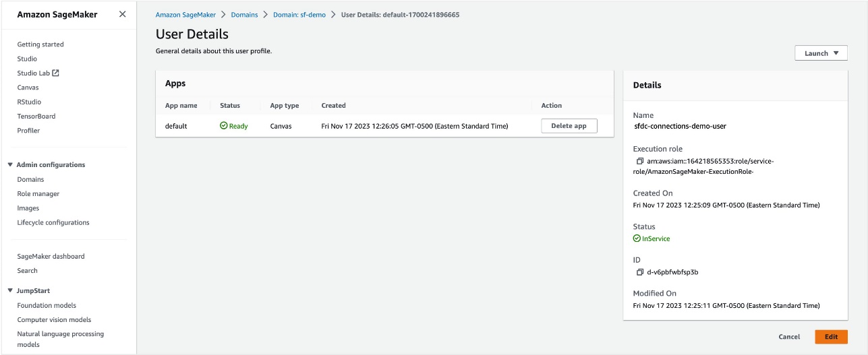Click the App type column header
The image size is (868, 355).
[x=285, y=106]
